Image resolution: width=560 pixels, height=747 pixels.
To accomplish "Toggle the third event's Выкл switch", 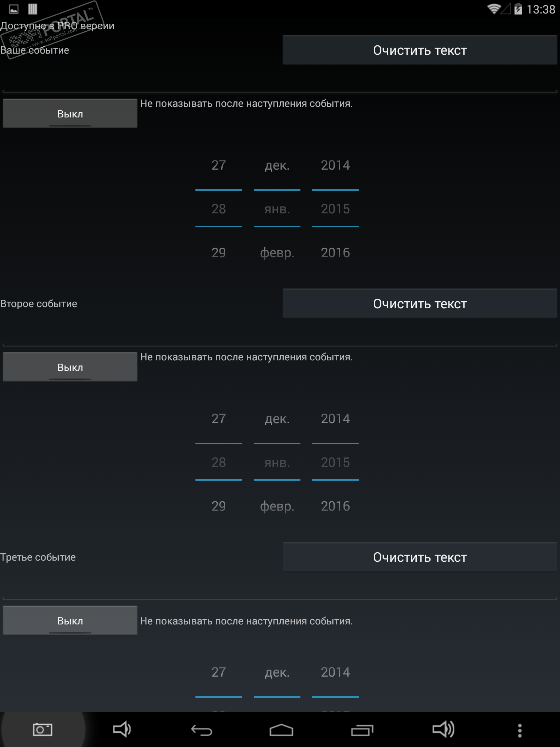I will point(70,621).
